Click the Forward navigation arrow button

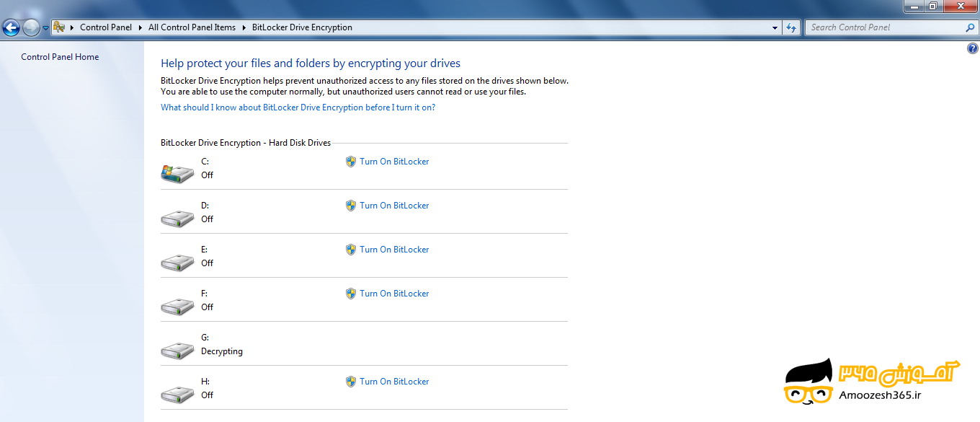click(31, 28)
